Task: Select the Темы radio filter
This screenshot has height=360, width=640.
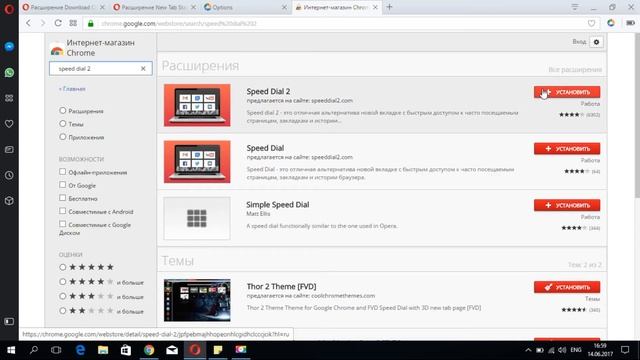Action: [62, 123]
